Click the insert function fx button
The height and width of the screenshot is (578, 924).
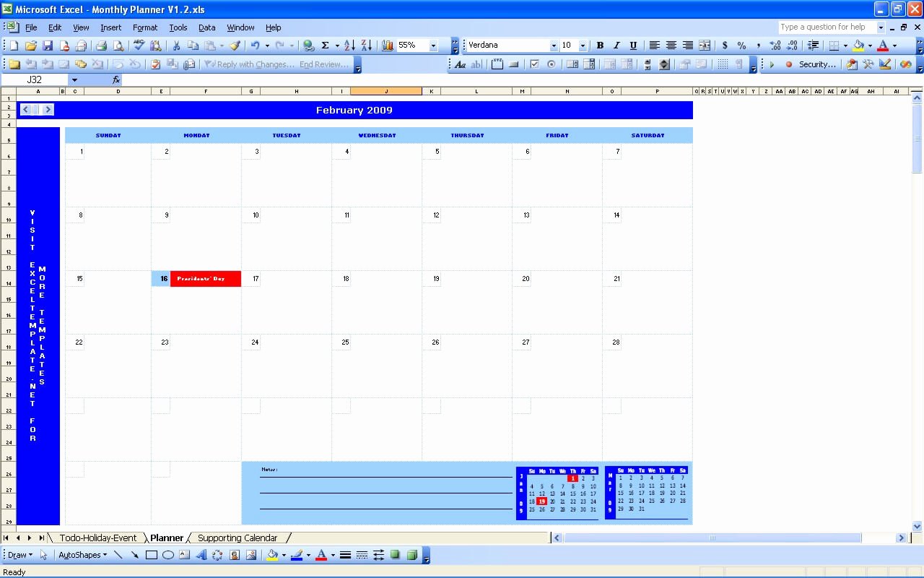coord(116,80)
